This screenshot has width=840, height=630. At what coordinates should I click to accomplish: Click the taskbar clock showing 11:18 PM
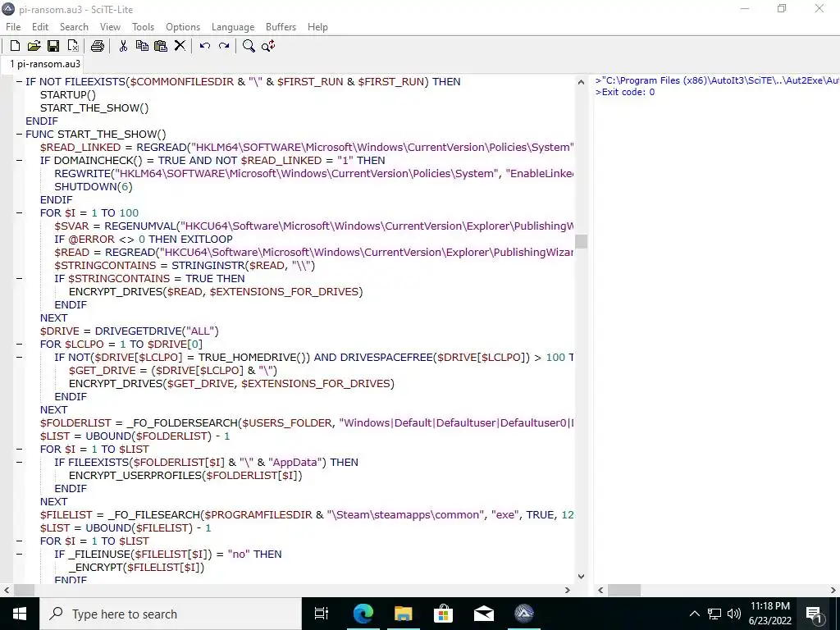[769, 614]
